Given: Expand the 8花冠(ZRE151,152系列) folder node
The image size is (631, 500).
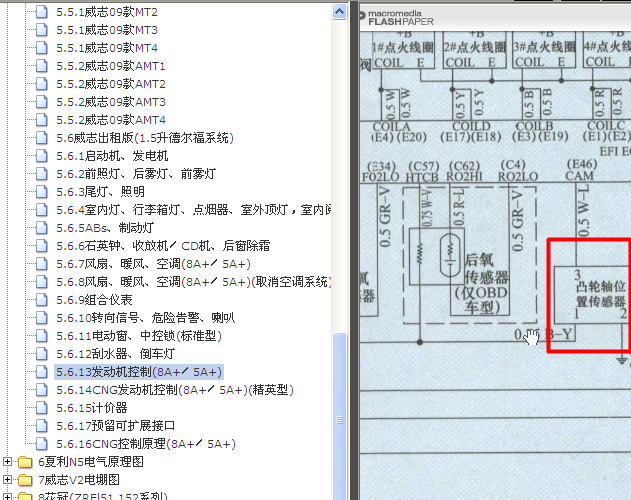Looking at the screenshot, I should [x=7, y=497].
